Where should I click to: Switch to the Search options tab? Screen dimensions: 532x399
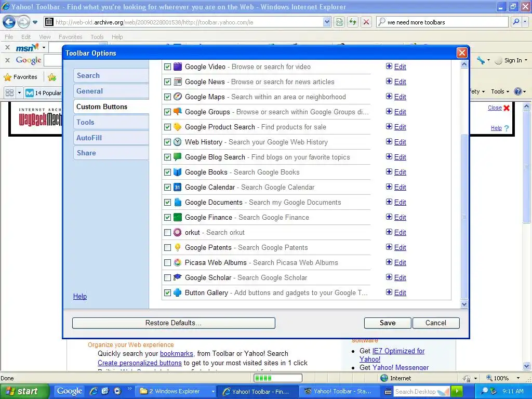111,75
